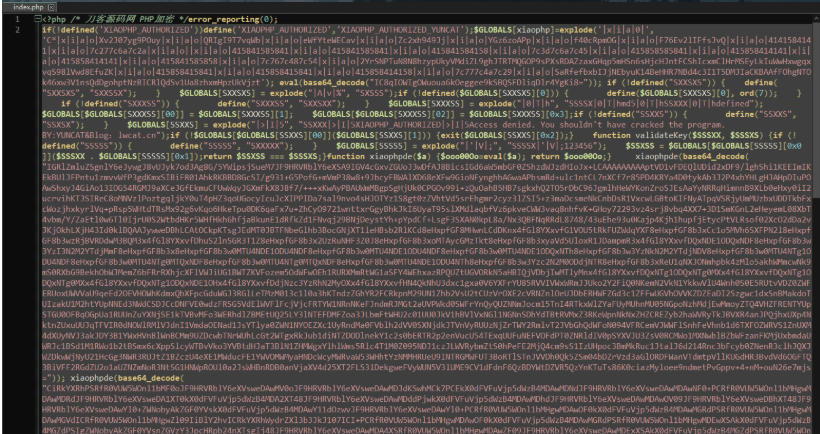Click line number 1 in the gutter
Image resolution: width=820 pixels, height=434 pixels.
click(17, 19)
